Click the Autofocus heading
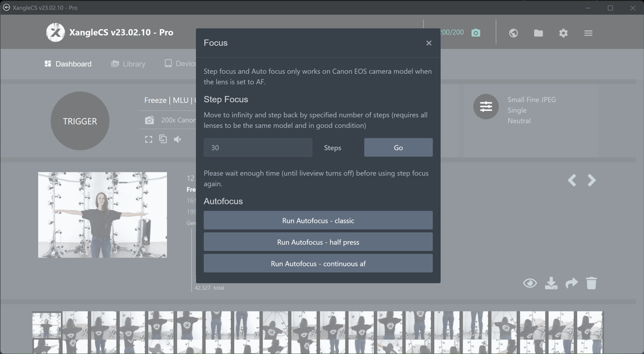Viewport: 644px width, 354px height. tap(223, 201)
